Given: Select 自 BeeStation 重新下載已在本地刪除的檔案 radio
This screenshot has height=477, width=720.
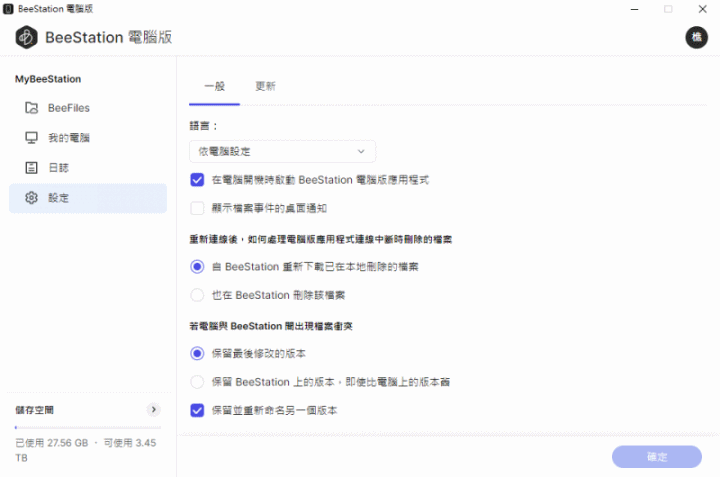Looking at the screenshot, I should click(x=197, y=267).
